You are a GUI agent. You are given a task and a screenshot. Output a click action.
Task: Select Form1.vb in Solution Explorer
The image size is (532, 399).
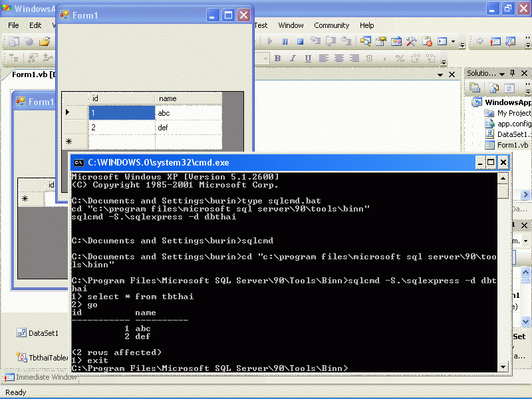point(507,145)
